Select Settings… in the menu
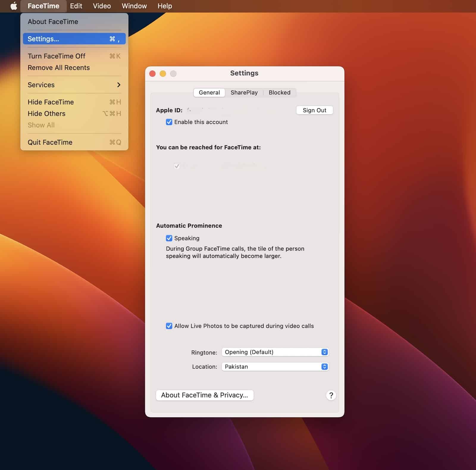The width and height of the screenshot is (476, 470). pos(74,39)
